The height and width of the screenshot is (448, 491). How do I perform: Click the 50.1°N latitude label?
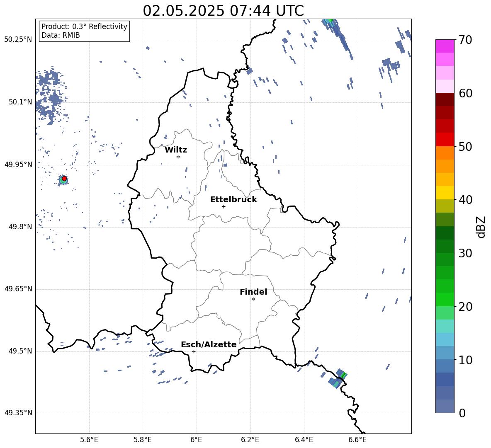20,102
